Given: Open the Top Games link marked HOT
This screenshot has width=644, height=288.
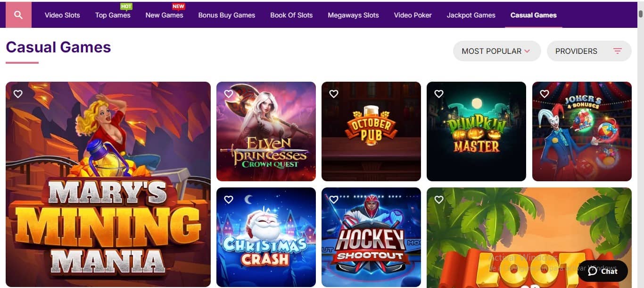Looking at the screenshot, I should click(113, 15).
